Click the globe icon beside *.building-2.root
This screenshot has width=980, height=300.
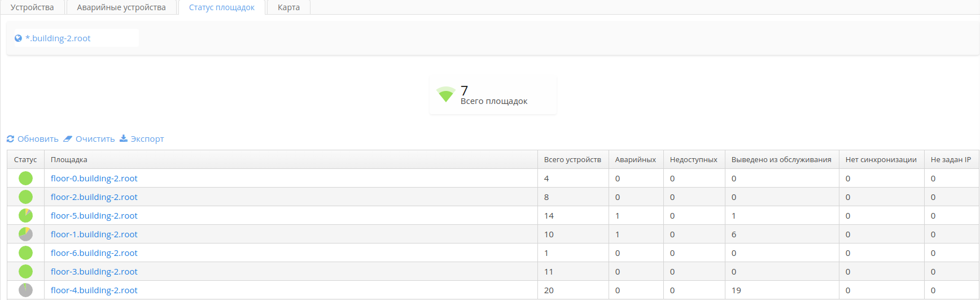pyautogui.click(x=18, y=38)
